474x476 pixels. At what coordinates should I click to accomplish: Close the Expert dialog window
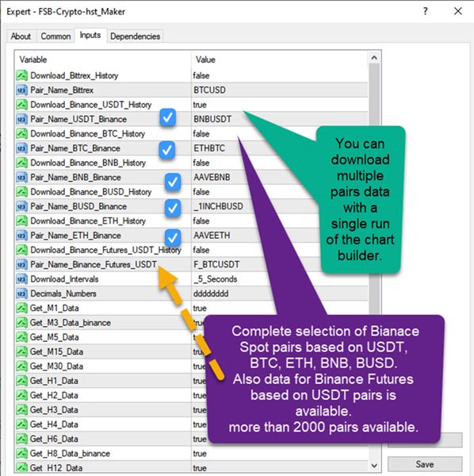(458, 11)
